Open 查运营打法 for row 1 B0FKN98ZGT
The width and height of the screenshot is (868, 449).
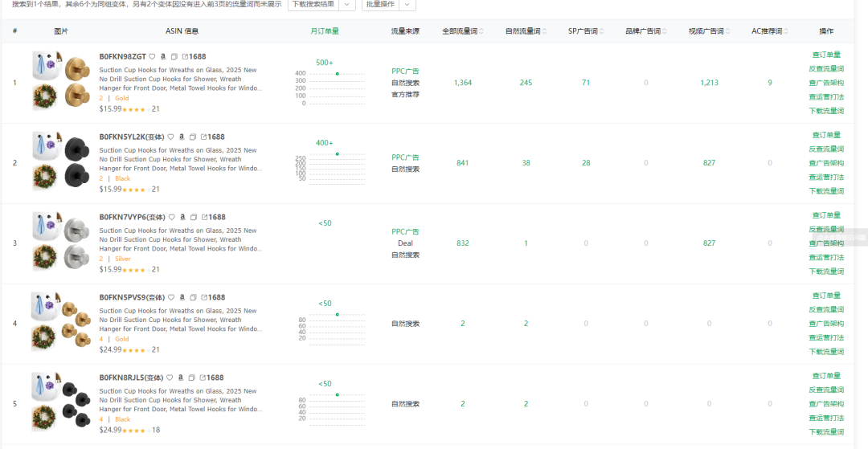coord(826,96)
